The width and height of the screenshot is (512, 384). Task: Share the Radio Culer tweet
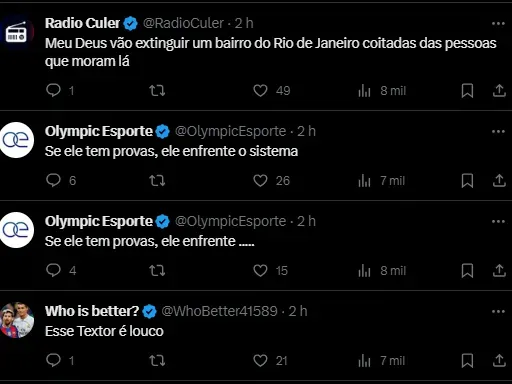coord(499,91)
